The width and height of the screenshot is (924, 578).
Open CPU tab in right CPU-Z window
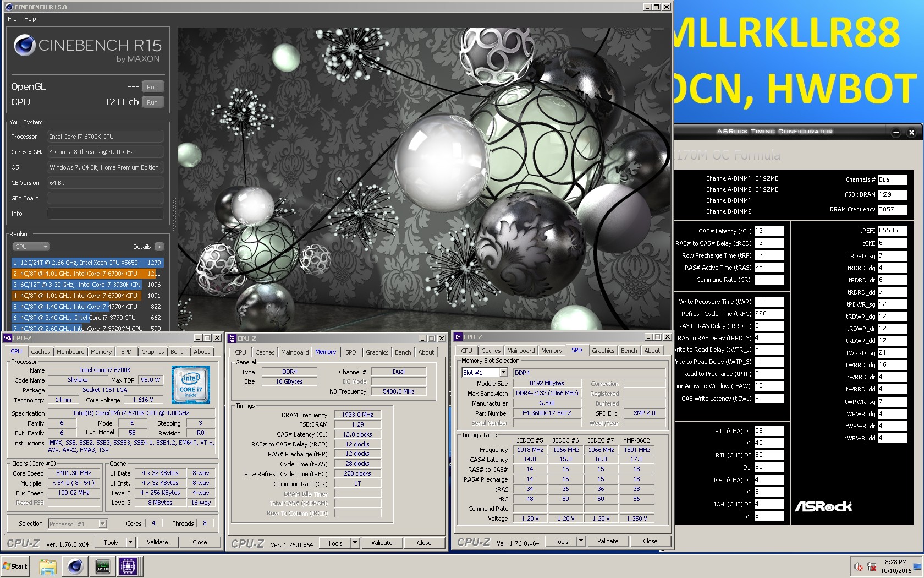[467, 351]
